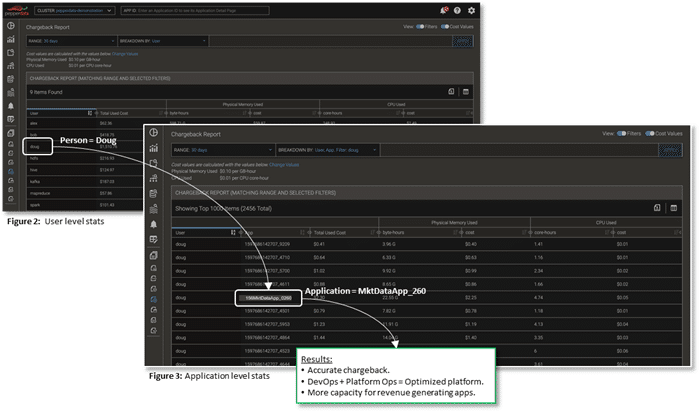This screenshot has height=412, width=700.
Task: Open charts icon in back window sidebar
Action: tap(11, 39)
